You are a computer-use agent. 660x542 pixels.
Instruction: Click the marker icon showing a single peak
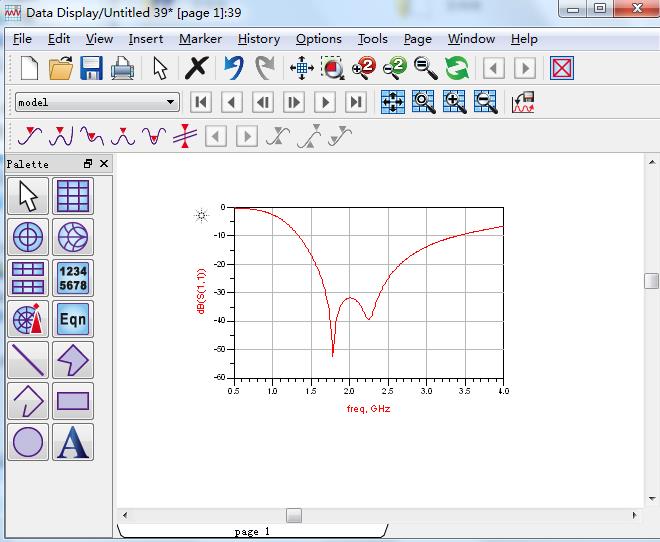point(123,136)
